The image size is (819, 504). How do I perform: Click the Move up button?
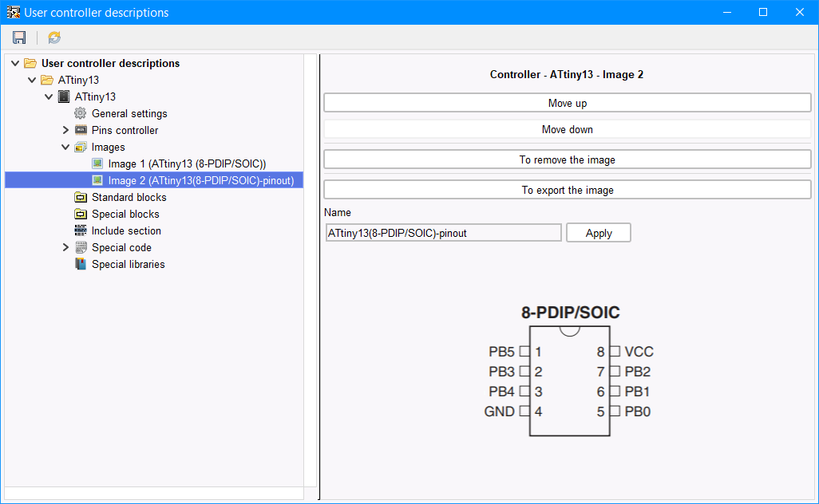pos(568,103)
